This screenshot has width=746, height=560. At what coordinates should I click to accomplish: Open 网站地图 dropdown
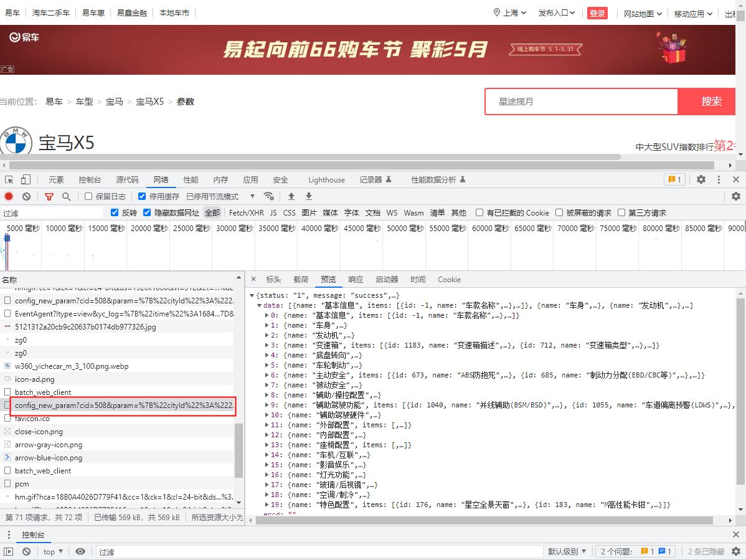(x=643, y=14)
